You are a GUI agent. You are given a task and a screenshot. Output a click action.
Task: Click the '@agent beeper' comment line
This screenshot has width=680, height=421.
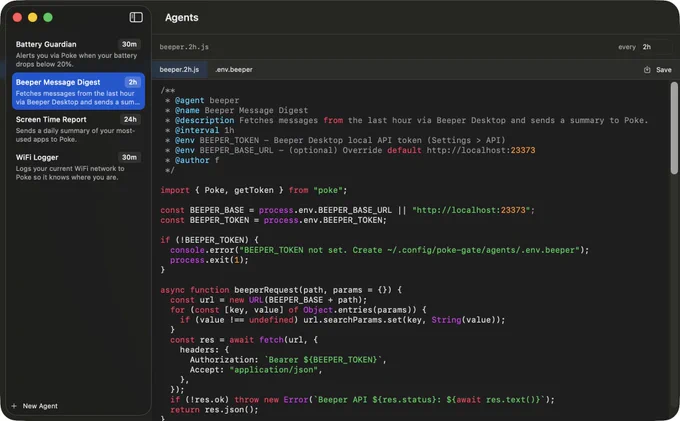(202, 100)
